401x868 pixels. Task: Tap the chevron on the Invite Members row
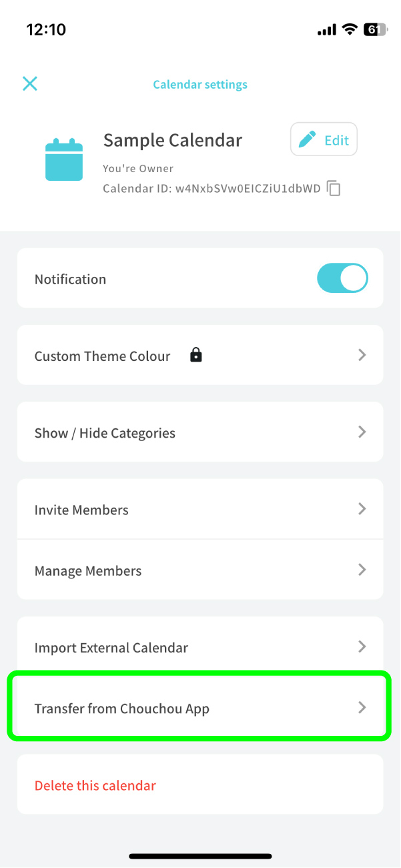point(362,509)
